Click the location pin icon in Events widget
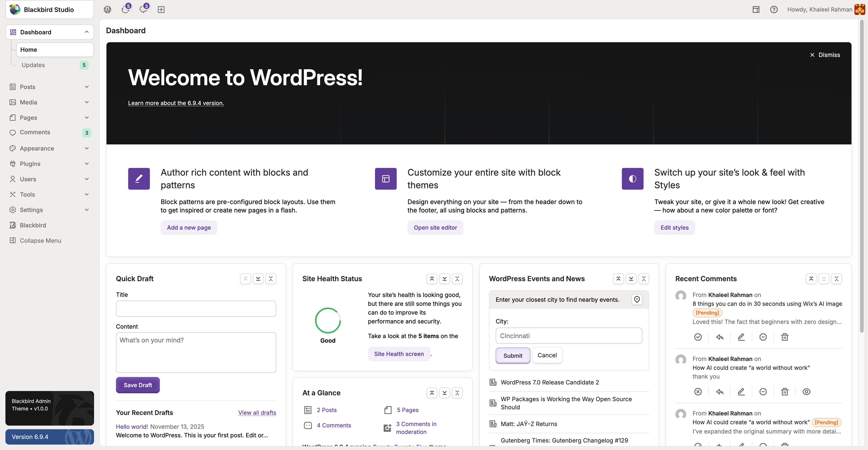The image size is (868, 450). [x=637, y=299]
